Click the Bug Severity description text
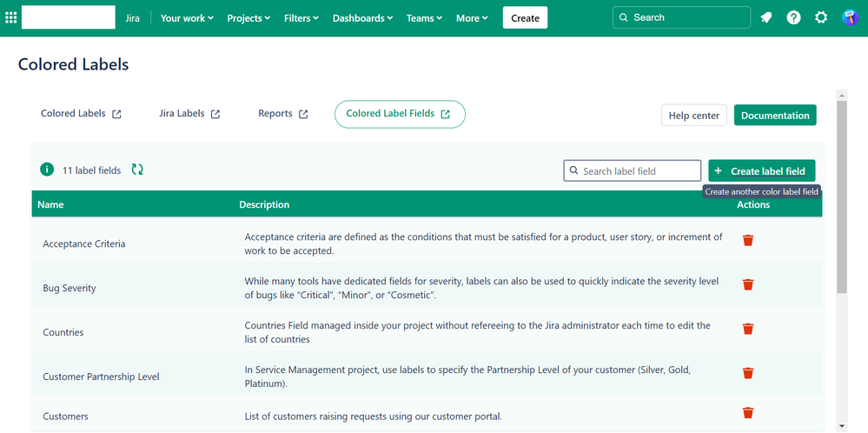868x433 pixels. [481, 288]
